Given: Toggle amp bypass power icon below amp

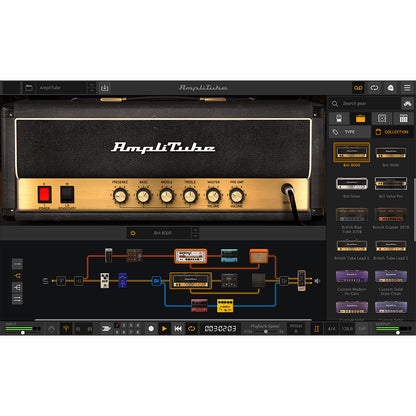Looking at the screenshot, I should 133,233.
